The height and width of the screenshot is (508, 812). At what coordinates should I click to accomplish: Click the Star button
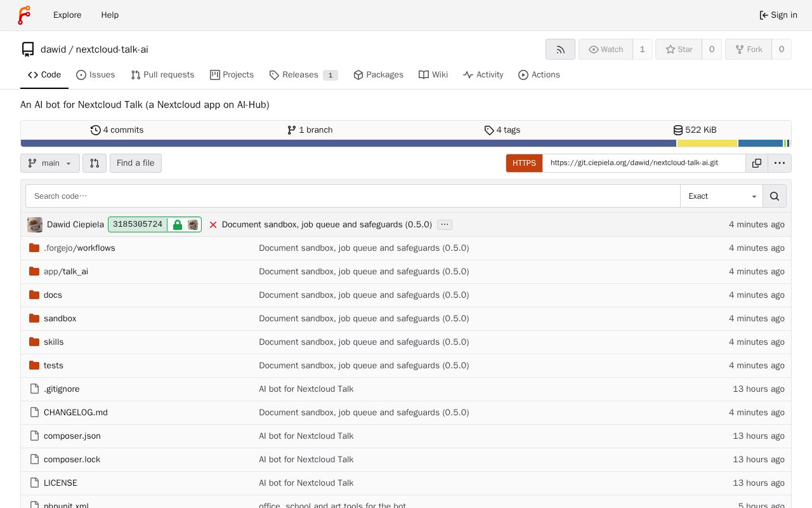[x=679, y=50]
